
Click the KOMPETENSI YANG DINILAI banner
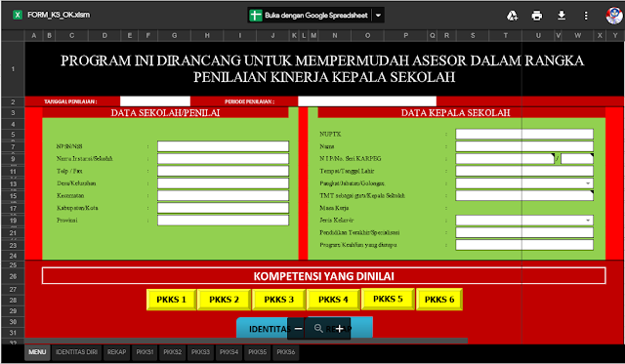tap(323, 276)
